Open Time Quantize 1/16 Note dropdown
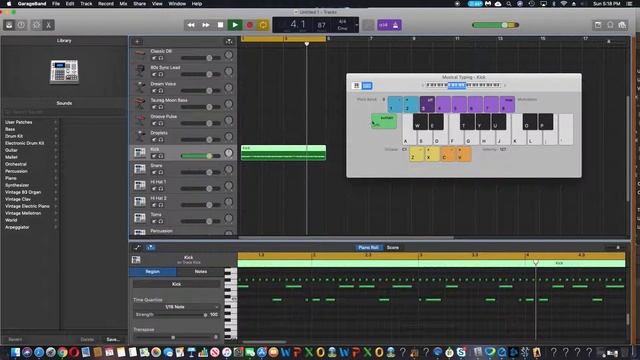 click(176, 307)
